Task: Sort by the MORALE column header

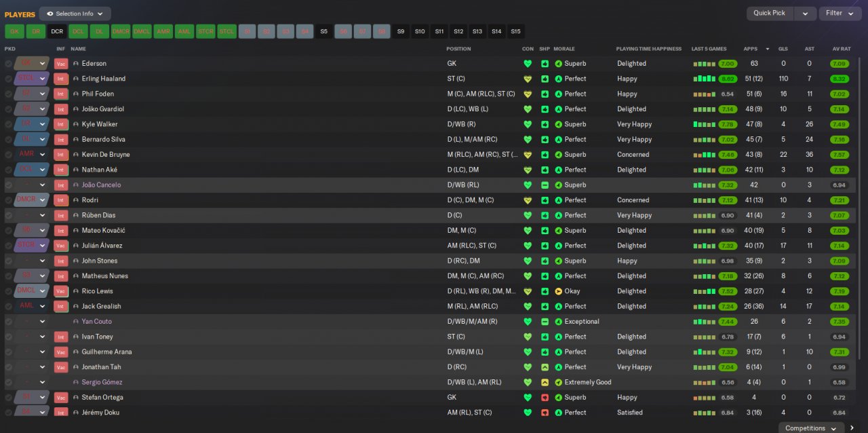Action: click(x=564, y=49)
